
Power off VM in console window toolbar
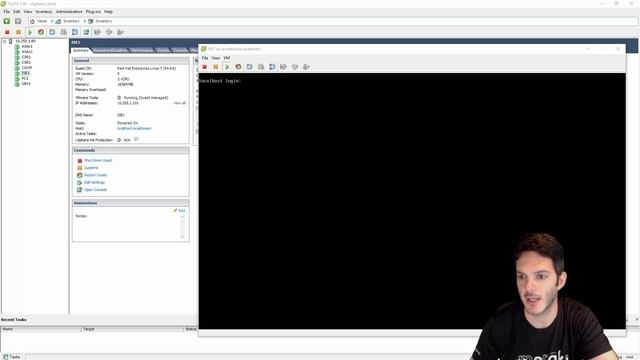coord(204,67)
